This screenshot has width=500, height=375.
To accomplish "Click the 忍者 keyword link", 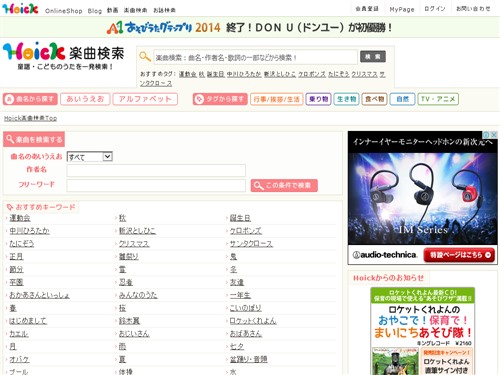I will [126, 282].
